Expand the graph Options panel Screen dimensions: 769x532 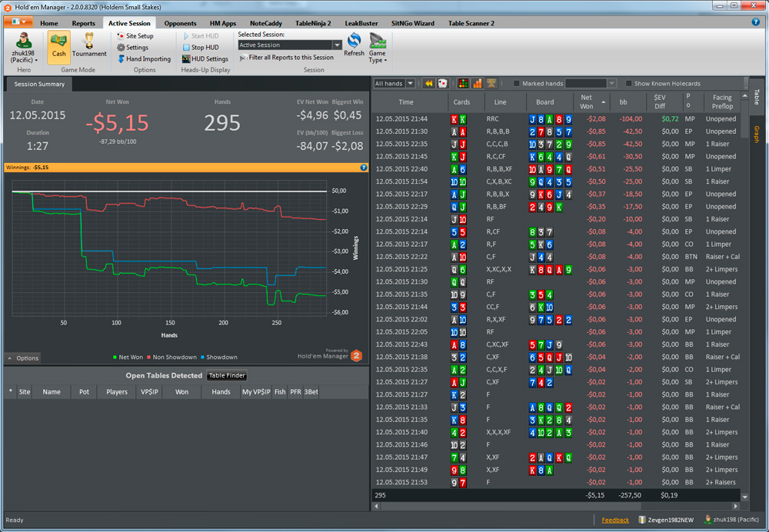(x=23, y=358)
